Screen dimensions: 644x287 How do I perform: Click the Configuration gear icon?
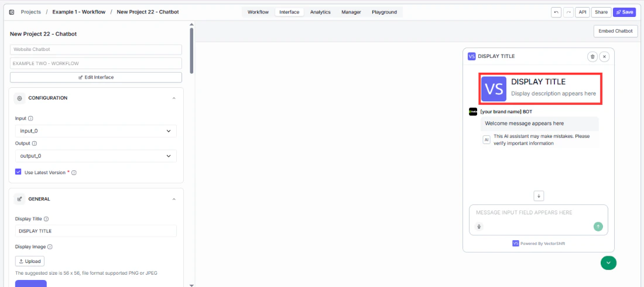19,98
